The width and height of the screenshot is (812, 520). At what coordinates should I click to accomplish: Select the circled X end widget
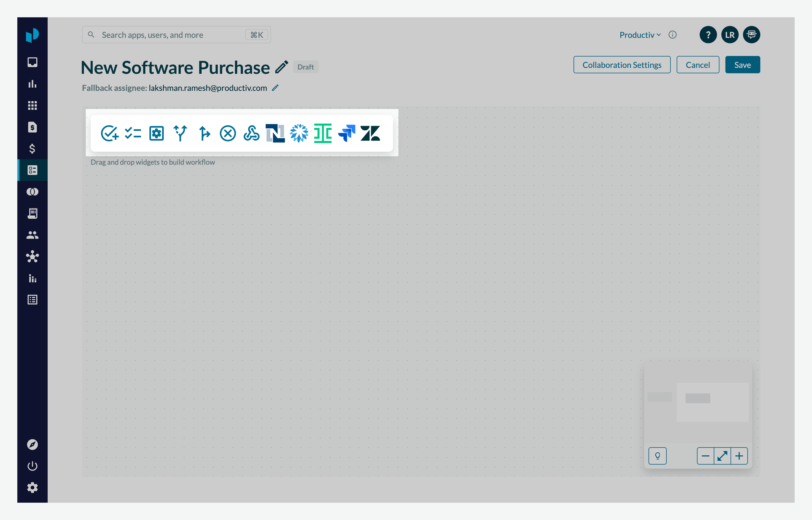(x=228, y=133)
